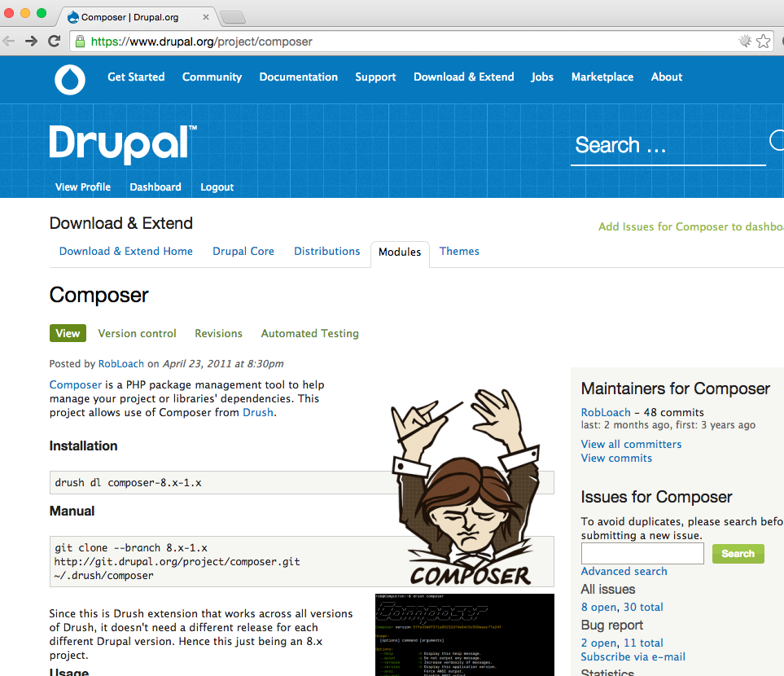Viewport: 784px width, 676px height.
Task: Reload the page with refresh icon
Action: pyautogui.click(x=54, y=41)
